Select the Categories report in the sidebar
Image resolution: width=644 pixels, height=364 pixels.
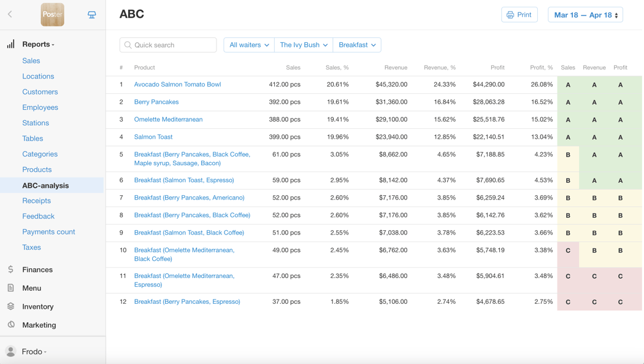[x=39, y=153]
